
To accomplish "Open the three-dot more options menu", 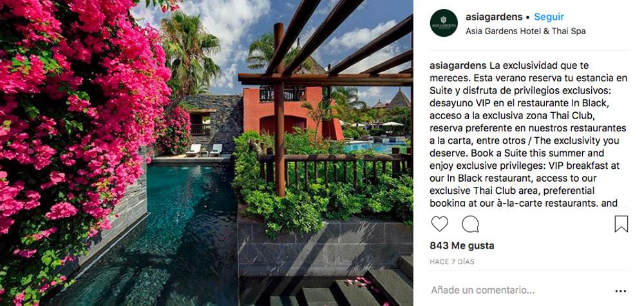I will pyautogui.click(x=621, y=291).
